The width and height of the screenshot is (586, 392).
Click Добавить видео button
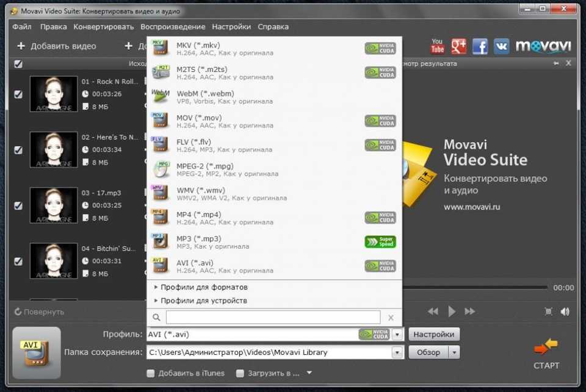coord(57,46)
